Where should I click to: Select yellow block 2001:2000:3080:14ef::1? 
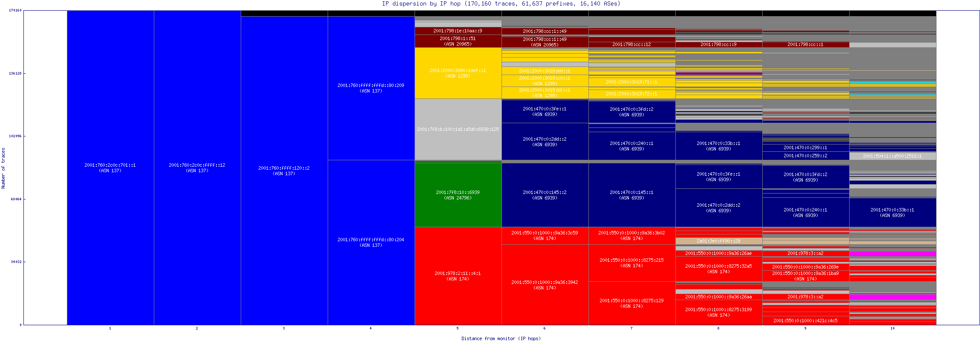pyautogui.click(x=458, y=73)
